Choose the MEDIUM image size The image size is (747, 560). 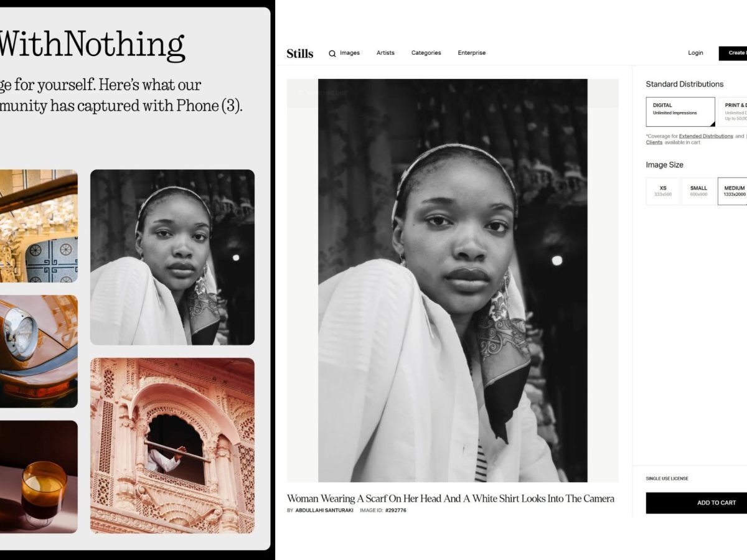coord(733,191)
